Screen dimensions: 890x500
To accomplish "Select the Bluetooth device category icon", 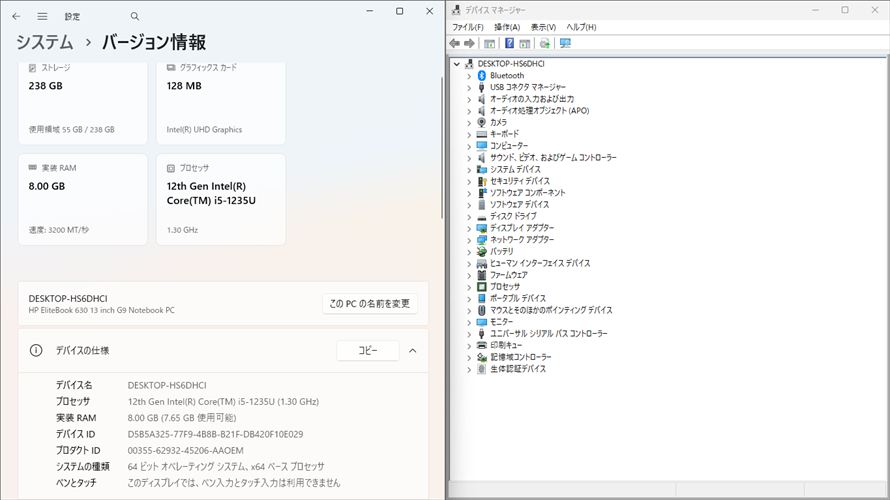I will pos(482,75).
